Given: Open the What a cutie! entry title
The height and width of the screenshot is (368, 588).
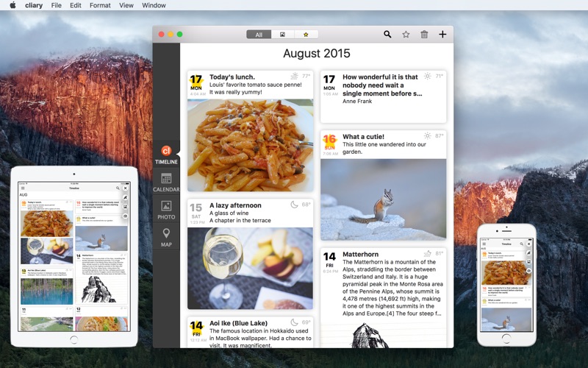Looking at the screenshot, I should pyautogui.click(x=363, y=137).
